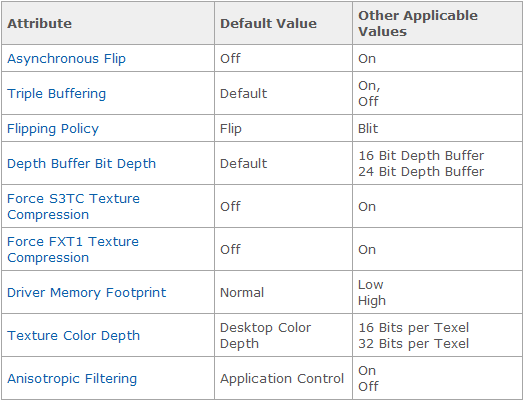Open the Force FXT1 Texture Compression link
This screenshot has height=403, width=525.
(73, 250)
